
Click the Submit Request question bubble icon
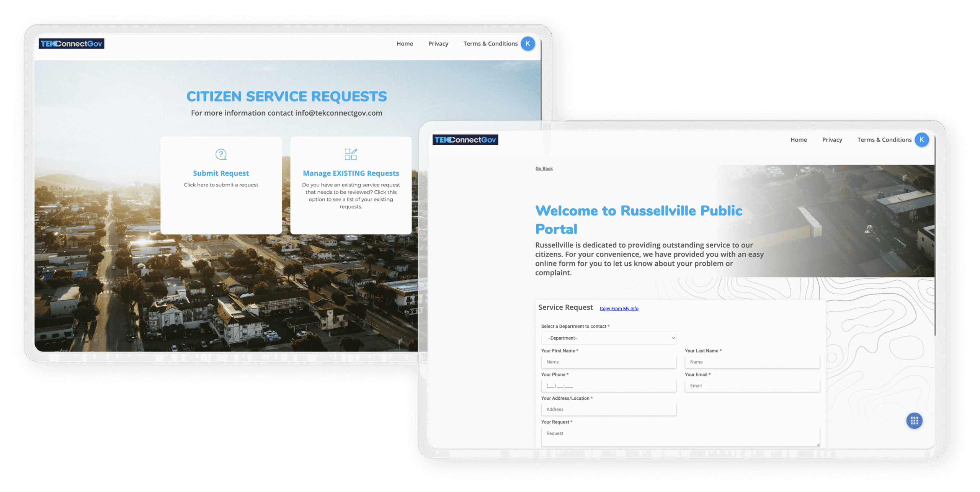(x=221, y=154)
